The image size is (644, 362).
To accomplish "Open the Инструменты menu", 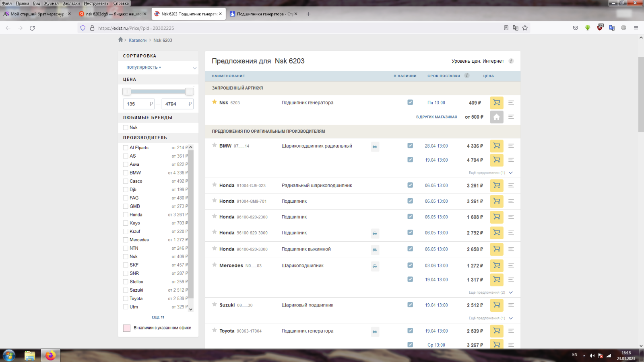I will click(x=97, y=3).
